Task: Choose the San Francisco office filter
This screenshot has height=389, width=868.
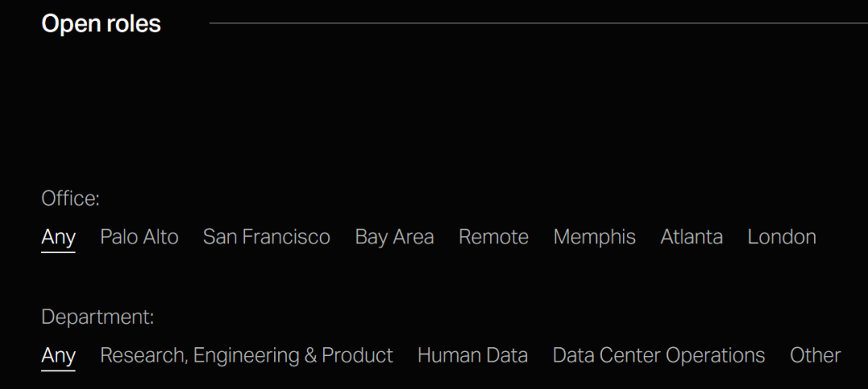Action: tap(266, 237)
